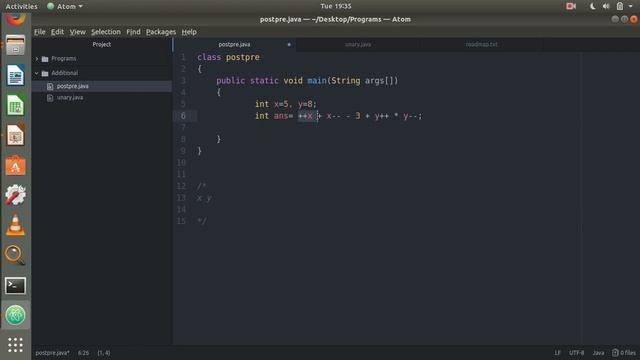Image resolution: width=640 pixels, height=360 pixels.
Task: Switch to the Atom dock icon
Action: tap(16, 315)
